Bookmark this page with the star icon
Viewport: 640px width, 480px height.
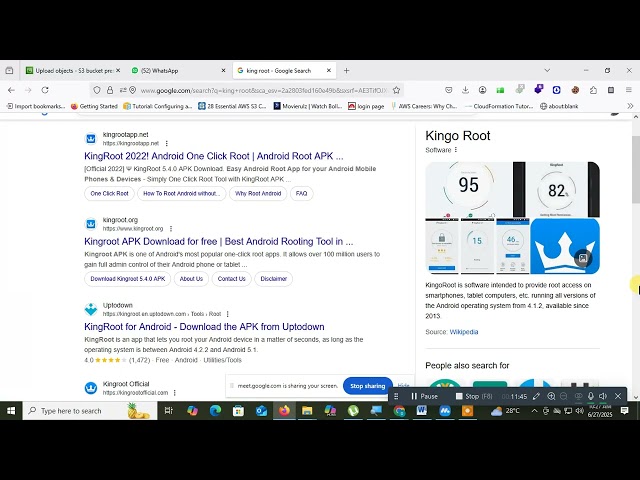tap(396, 90)
